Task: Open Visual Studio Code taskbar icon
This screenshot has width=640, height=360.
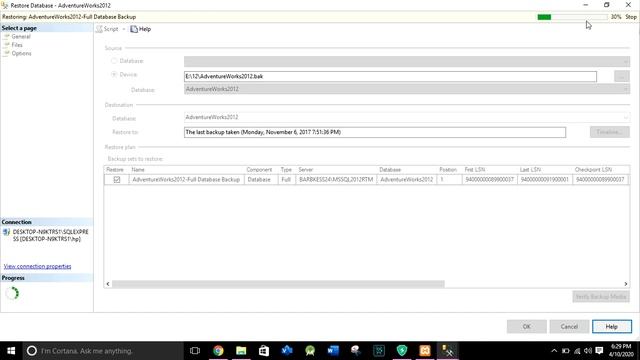Action: (x=287, y=351)
